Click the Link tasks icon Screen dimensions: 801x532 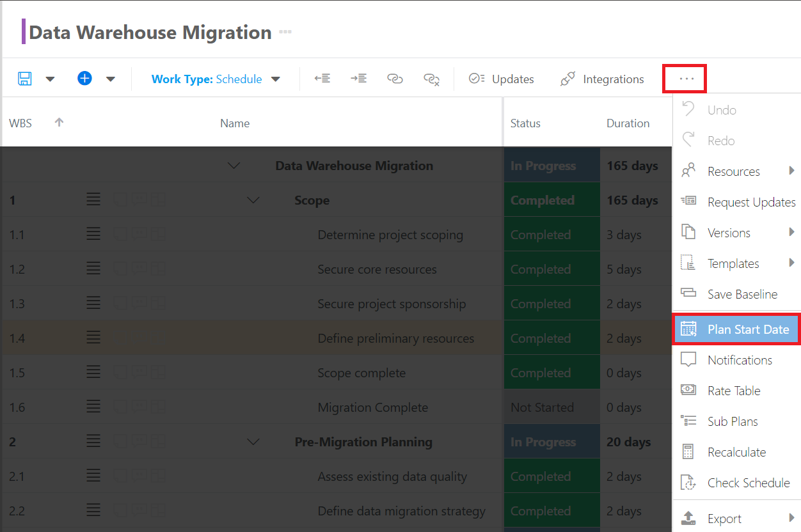point(395,79)
